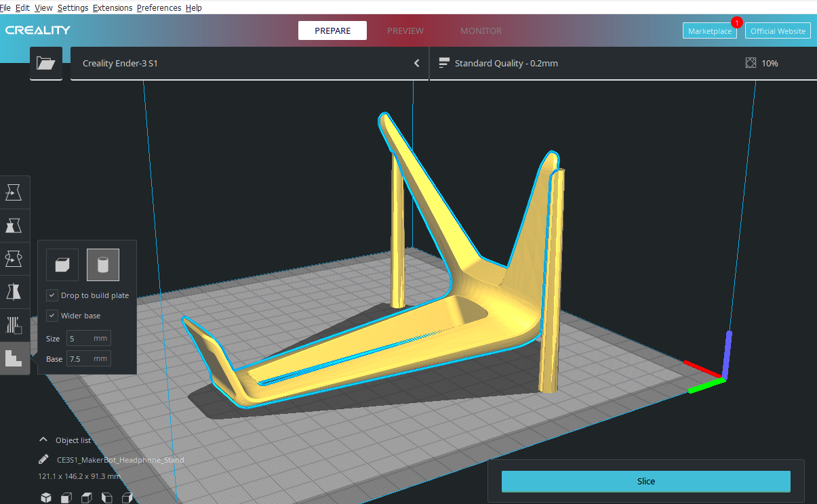Collapse the Object list
This screenshot has height=504, width=817.
coord(44,440)
